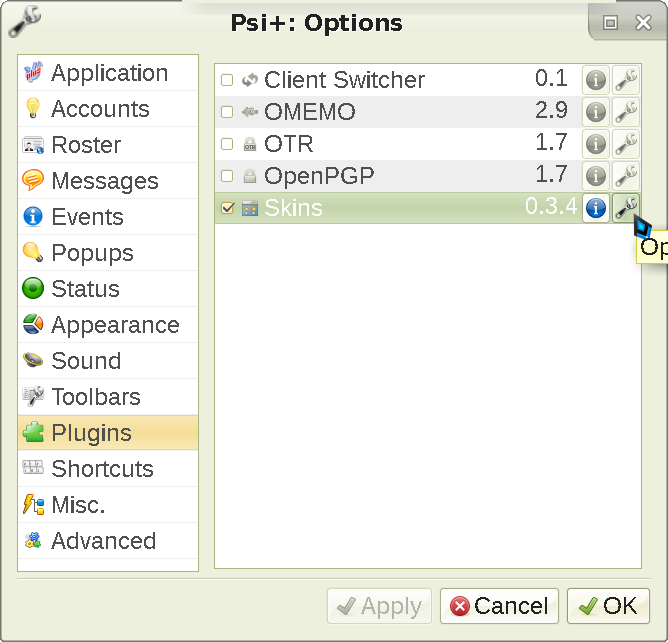Screen dimensions: 668x642
Task: Open OMEMO plugin settings wrench
Action: (626, 112)
